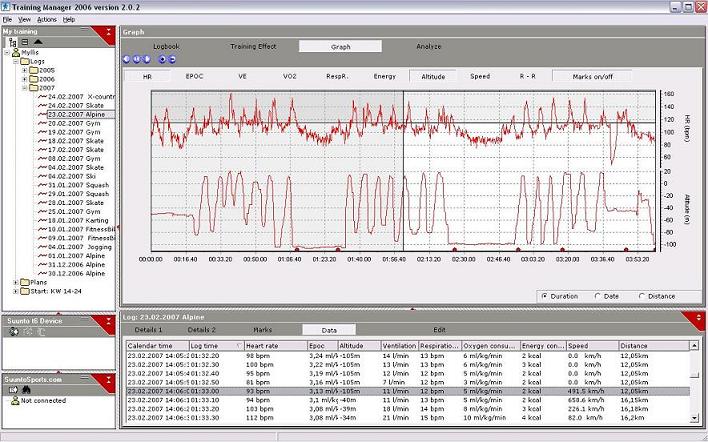This screenshot has height=442, width=708.
Task: Click the sort arrow in Log time column
Action: pos(239,346)
